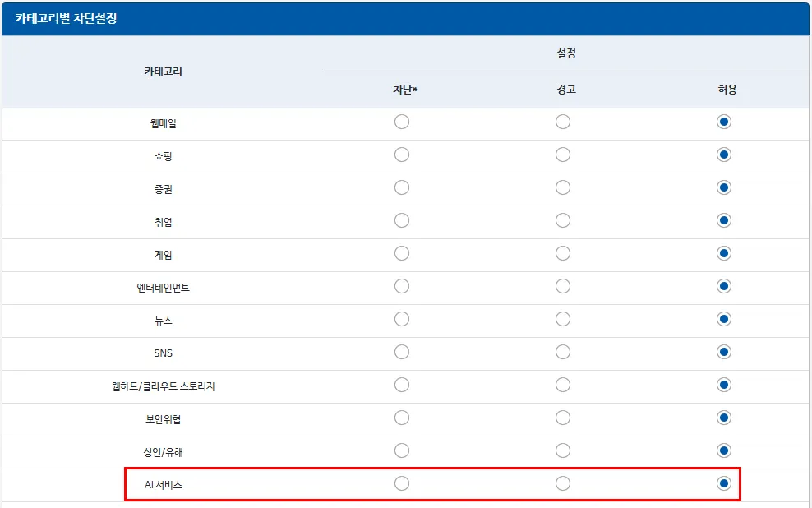The height and width of the screenshot is (508, 812).
Task: Choose 차단 option for 증권
Action: point(402,187)
